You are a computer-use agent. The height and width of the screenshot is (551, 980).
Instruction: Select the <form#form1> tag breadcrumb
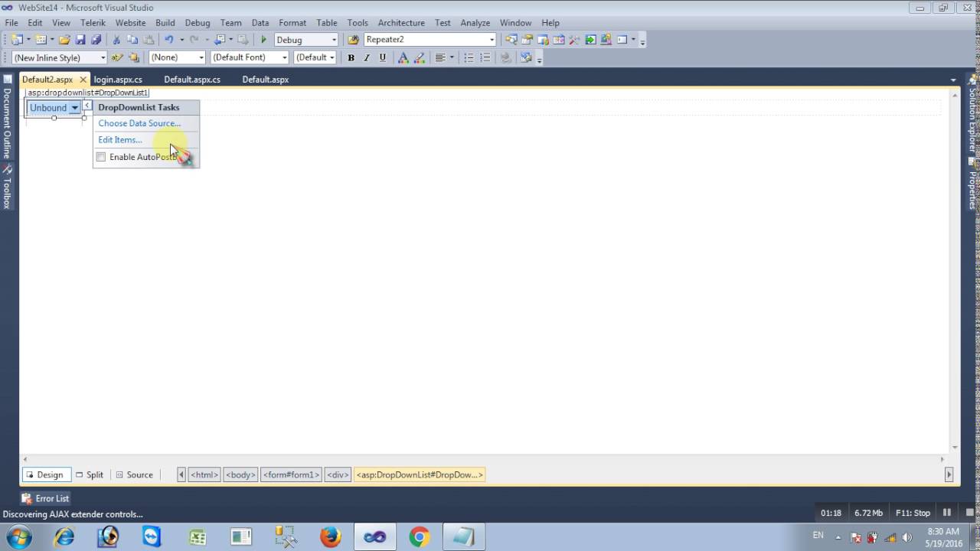291,474
